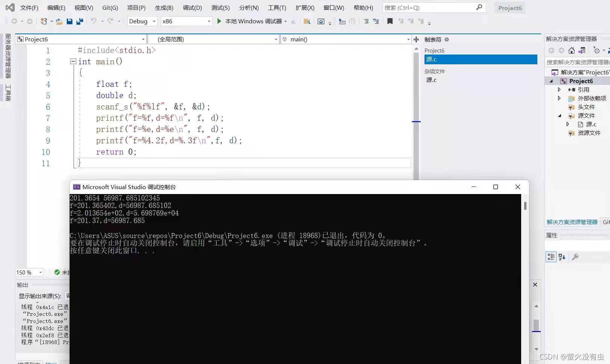Click the Solution Explorer search field
610x364 pixels.
coord(577,62)
